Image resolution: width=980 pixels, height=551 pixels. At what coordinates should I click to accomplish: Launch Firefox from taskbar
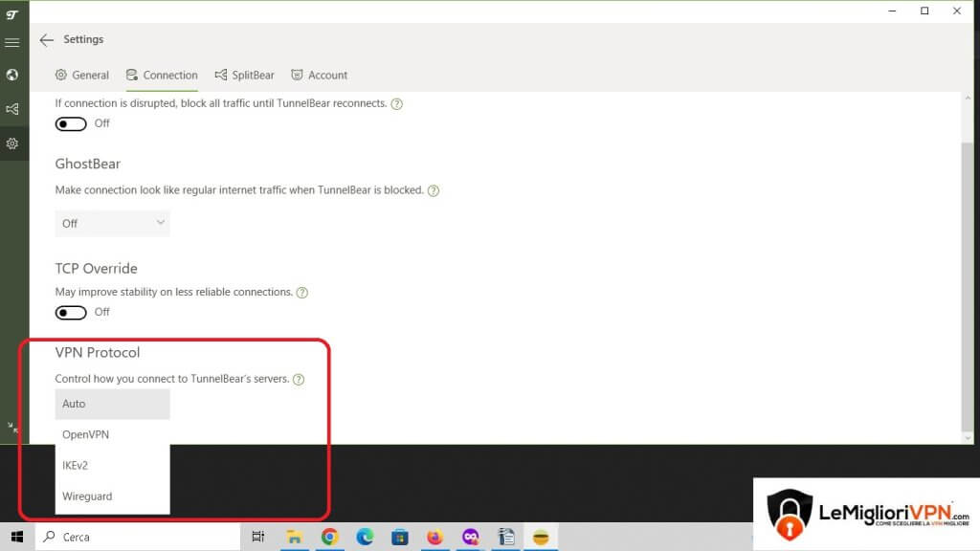coord(435,537)
